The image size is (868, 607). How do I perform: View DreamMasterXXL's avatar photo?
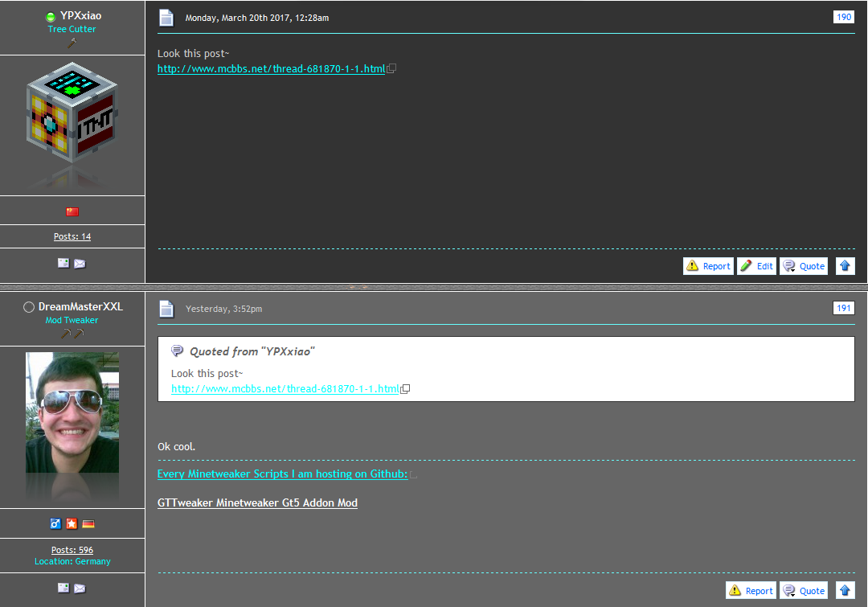pyautogui.click(x=72, y=412)
